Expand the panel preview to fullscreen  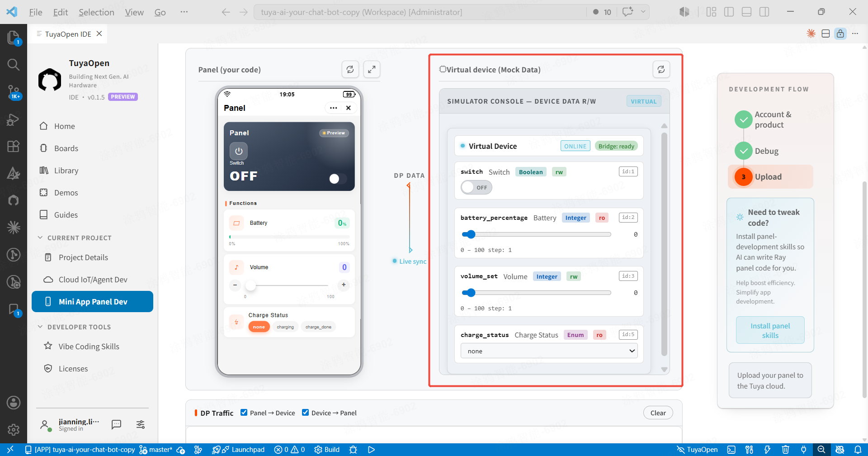(x=372, y=69)
